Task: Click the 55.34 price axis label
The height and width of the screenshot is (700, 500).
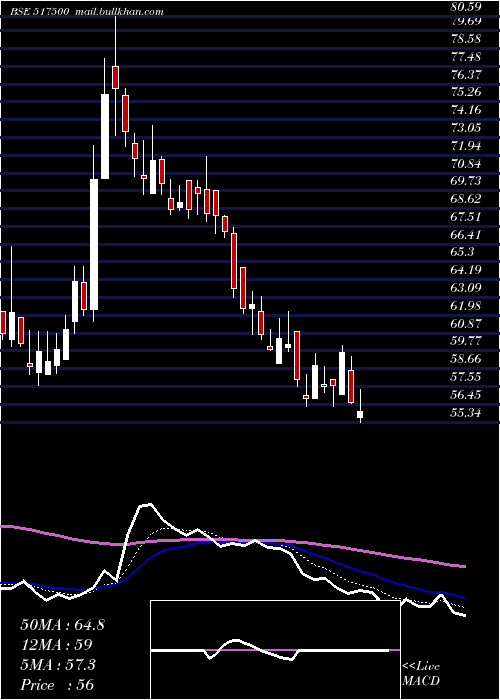Action: 465,412
